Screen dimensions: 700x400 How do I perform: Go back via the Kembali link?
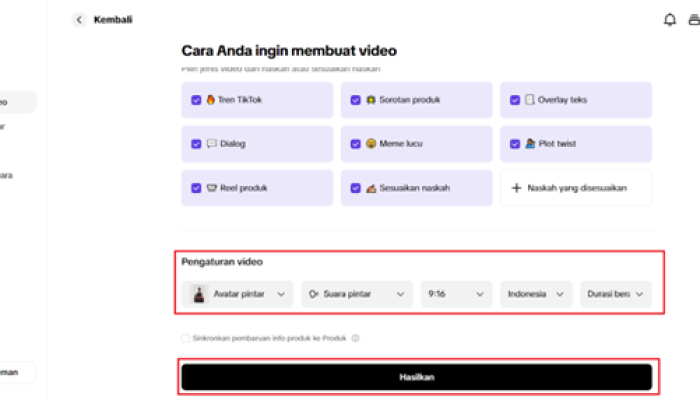(x=113, y=20)
